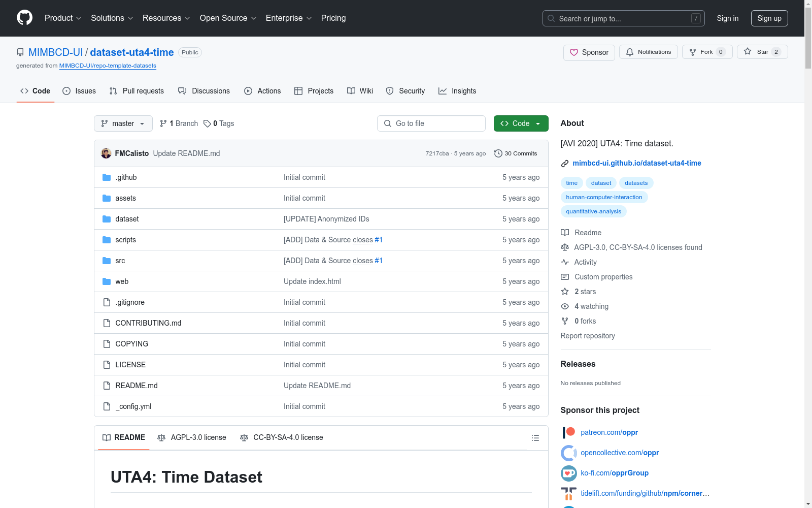
Task: Expand the Product menu
Action: click(x=63, y=18)
